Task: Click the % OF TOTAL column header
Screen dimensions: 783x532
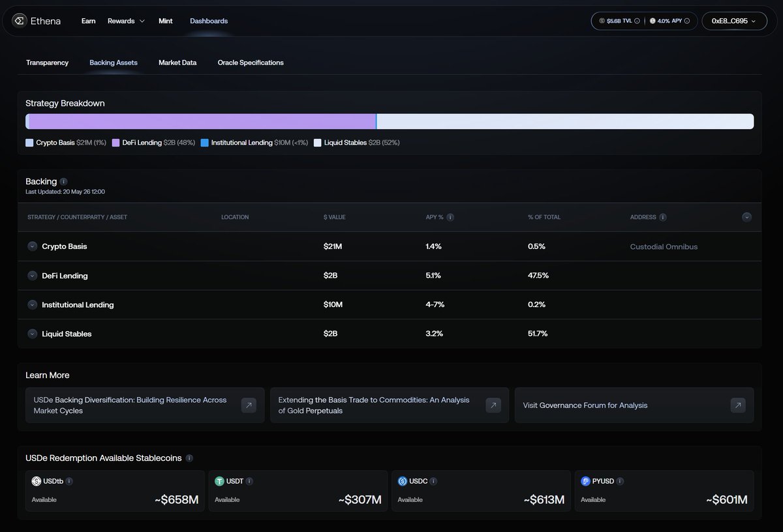Action: click(x=544, y=217)
